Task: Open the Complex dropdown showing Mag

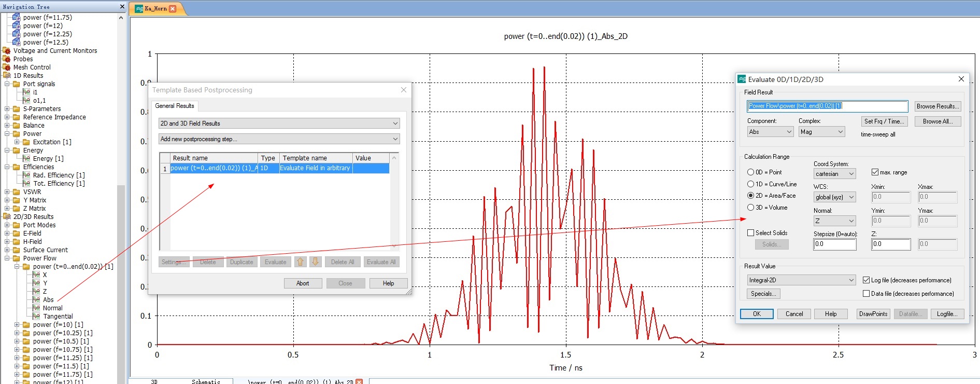Action: coord(821,132)
